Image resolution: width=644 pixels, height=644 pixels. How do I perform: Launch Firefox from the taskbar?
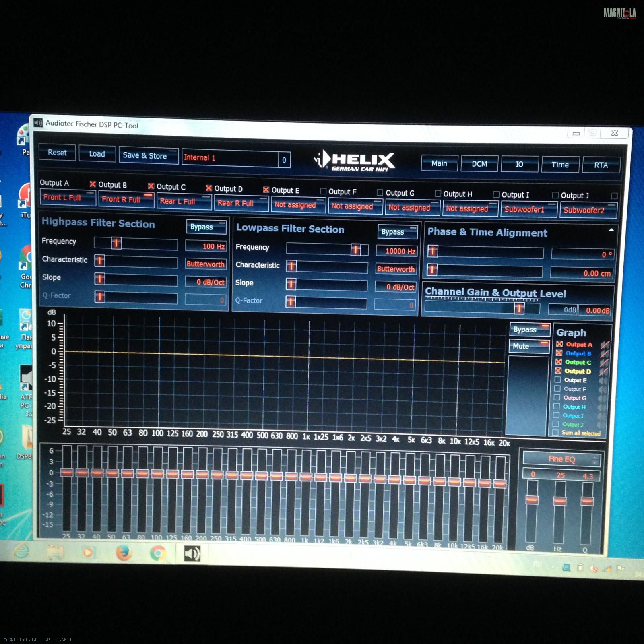pos(124,553)
